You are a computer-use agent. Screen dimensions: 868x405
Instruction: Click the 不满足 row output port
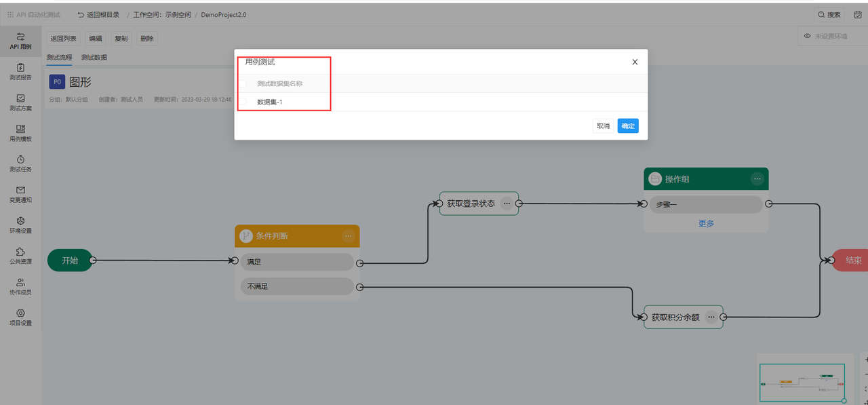(359, 288)
